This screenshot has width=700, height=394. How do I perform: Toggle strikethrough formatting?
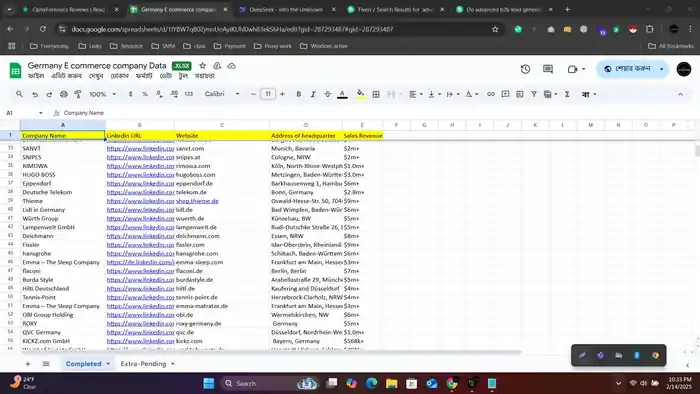328,94
